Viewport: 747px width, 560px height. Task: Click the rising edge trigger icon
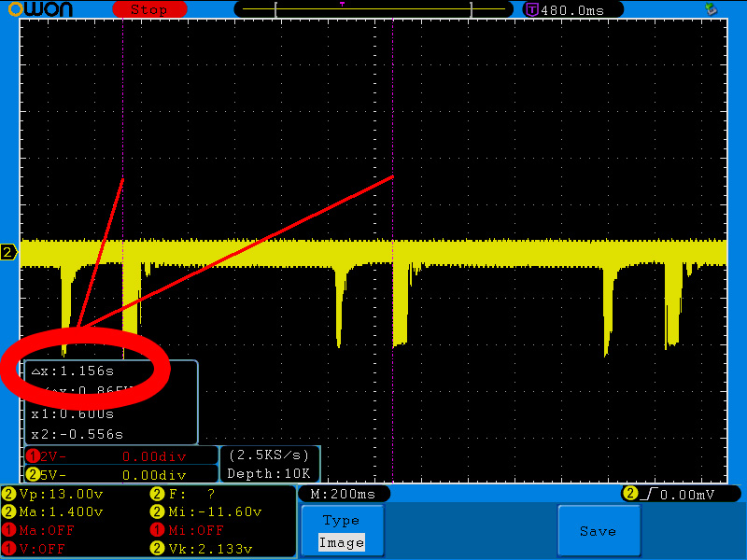point(645,494)
